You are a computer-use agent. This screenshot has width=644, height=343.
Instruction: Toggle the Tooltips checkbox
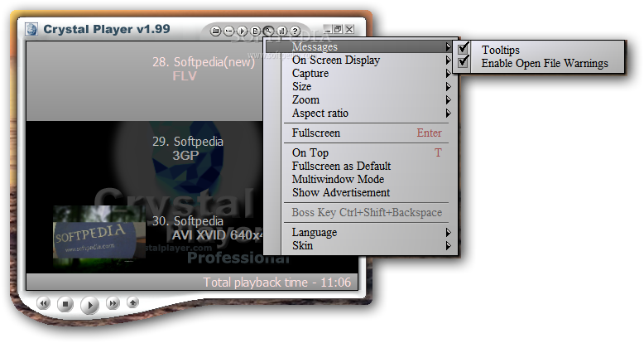[x=464, y=49]
